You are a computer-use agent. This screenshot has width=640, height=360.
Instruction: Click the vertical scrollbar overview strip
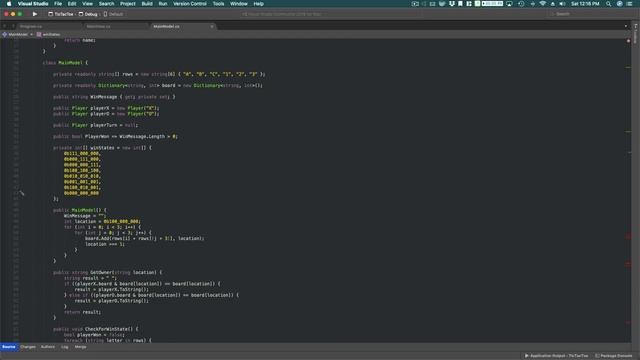coord(629,192)
